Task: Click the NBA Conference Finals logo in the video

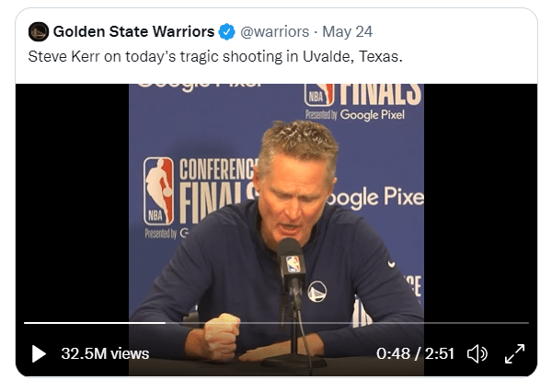Action: 158,191
